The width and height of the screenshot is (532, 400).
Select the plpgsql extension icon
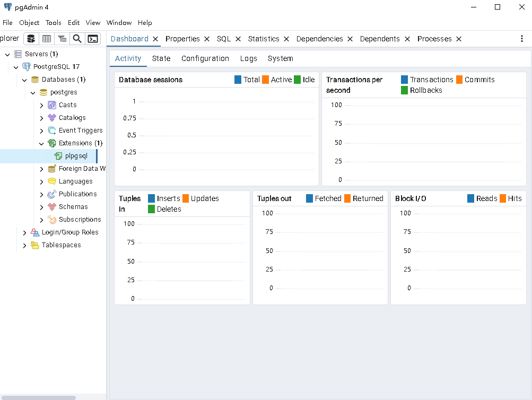(x=58, y=156)
